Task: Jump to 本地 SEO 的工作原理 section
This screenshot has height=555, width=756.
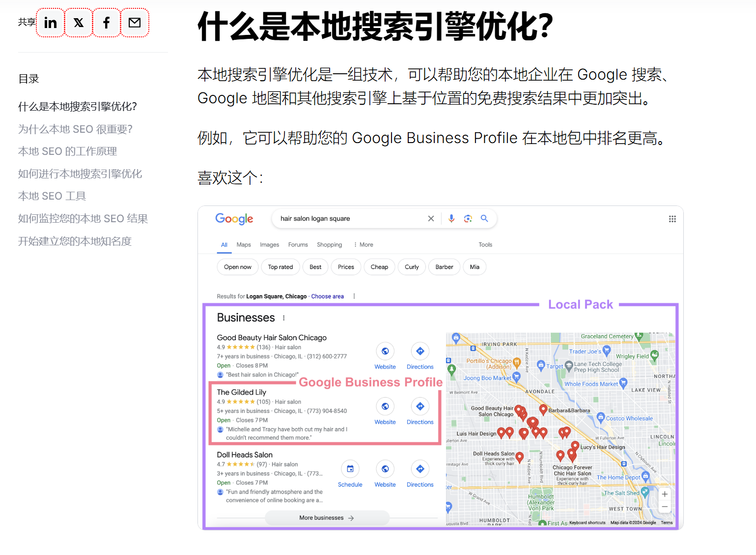Action: point(67,151)
